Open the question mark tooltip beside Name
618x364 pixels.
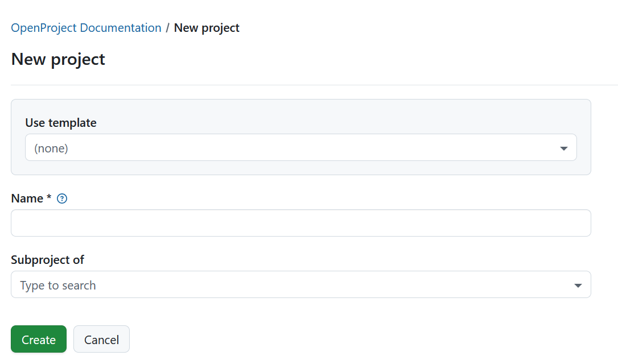tap(62, 198)
